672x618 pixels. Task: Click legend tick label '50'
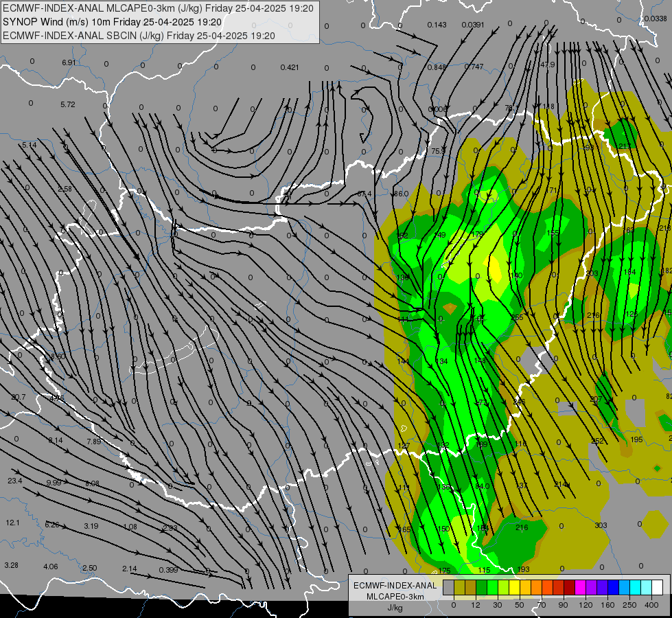(520, 605)
